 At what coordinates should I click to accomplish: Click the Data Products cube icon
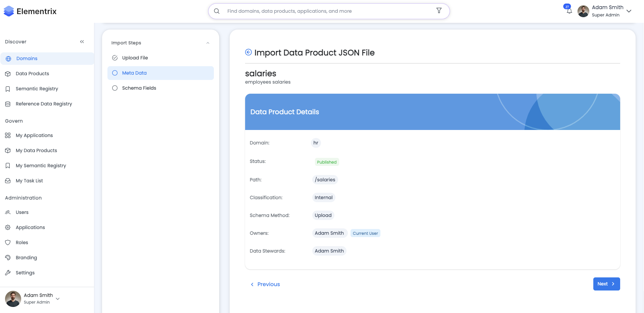tap(8, 74)
